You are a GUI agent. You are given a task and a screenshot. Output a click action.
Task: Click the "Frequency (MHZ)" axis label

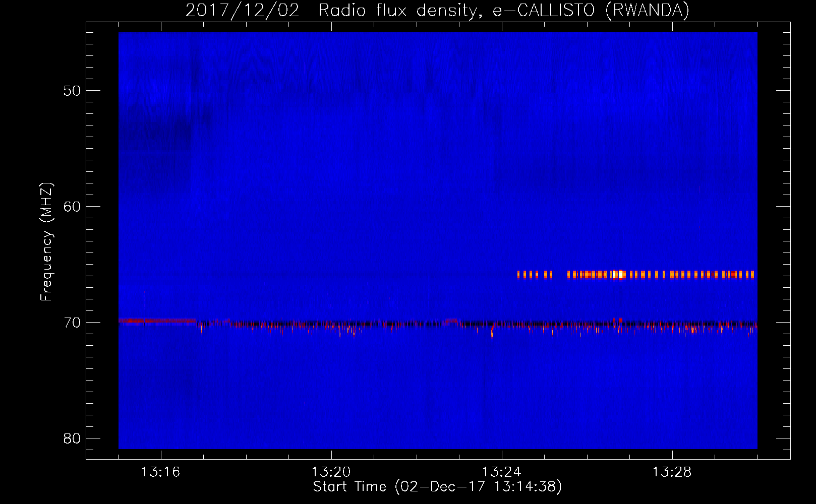pyautogui.click(x=46, y=242)
